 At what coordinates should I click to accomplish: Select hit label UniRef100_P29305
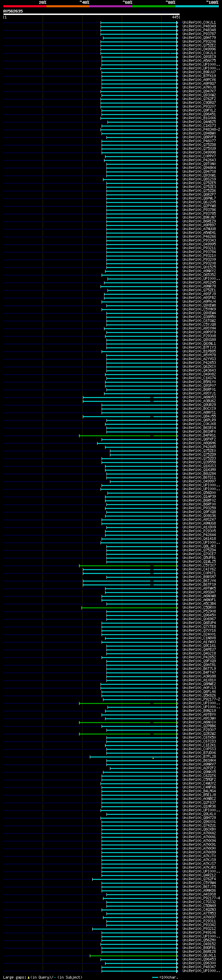click(x=199, y=532)
